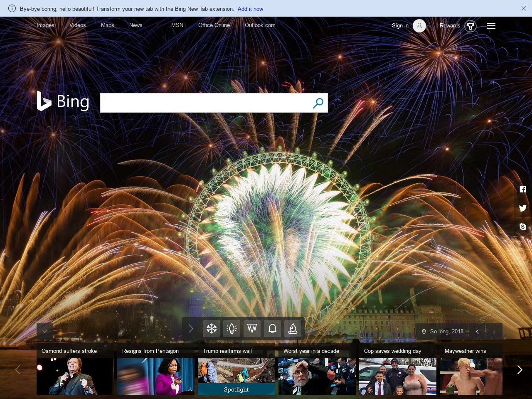The image size is (532, 399).
Task: Click the Rewards trophy icon
Action: click(x=470, y=26)
